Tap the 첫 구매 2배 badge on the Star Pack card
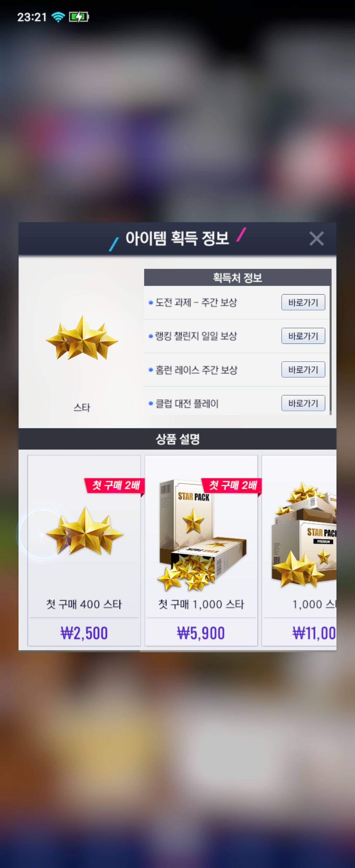355x868 pixels. tap(232, 486)
